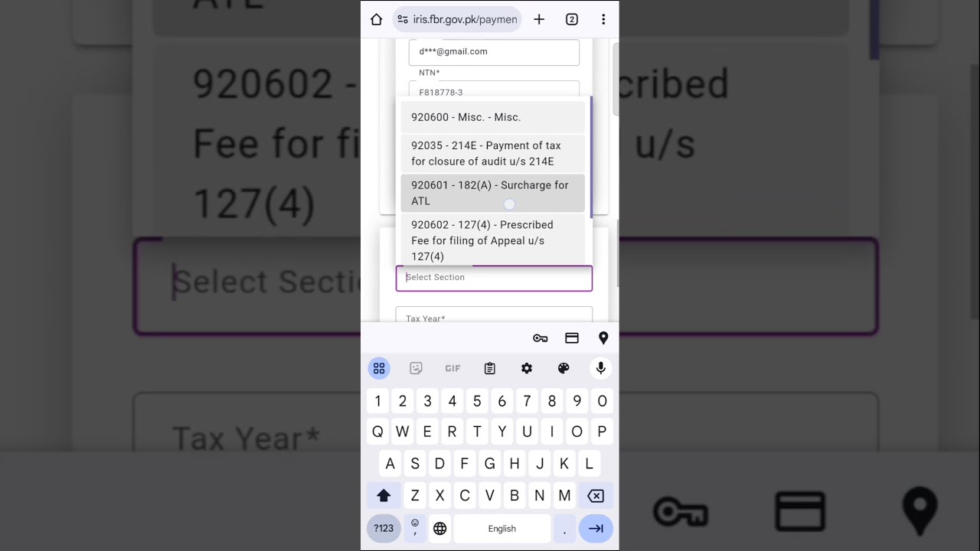
Task: Tap the L key
Action: click(x=589, y=464)
